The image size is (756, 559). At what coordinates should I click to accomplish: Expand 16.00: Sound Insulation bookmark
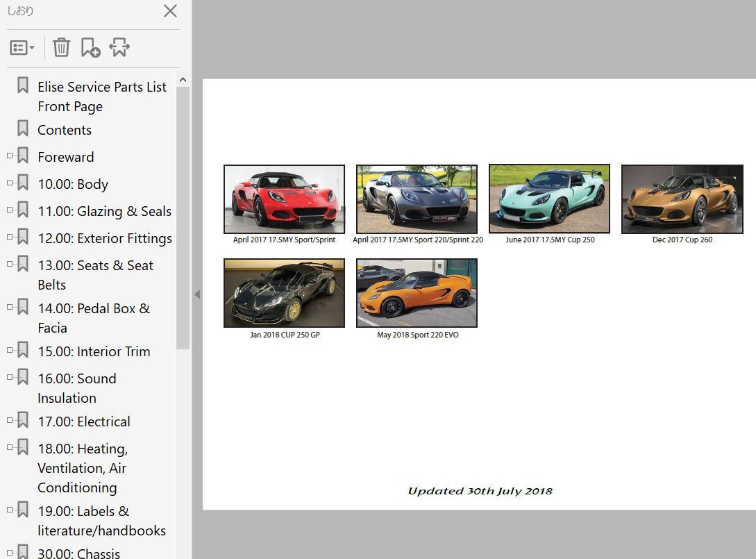click(x=10, y=377)
